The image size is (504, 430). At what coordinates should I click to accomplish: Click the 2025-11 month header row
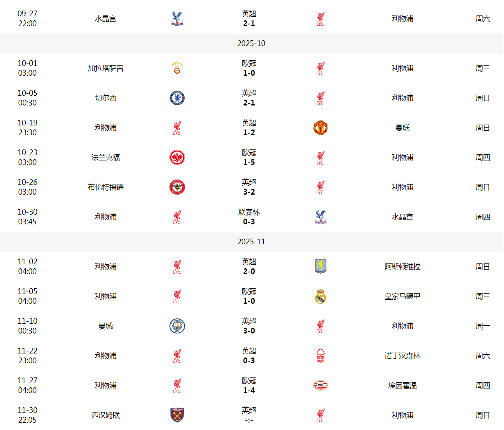coord(251,242)
